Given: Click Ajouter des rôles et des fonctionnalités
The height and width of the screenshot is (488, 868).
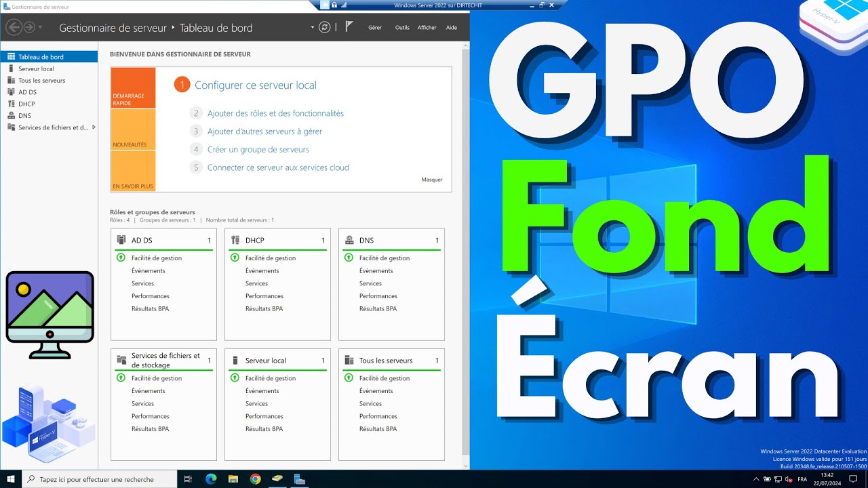Looking at the screenshot, I should (x=275, y=113).
